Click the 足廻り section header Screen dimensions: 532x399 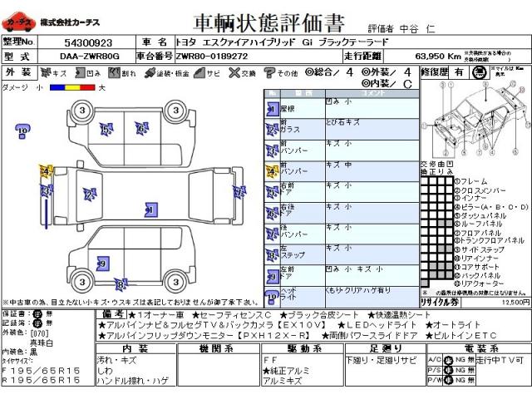pos(385,348)
